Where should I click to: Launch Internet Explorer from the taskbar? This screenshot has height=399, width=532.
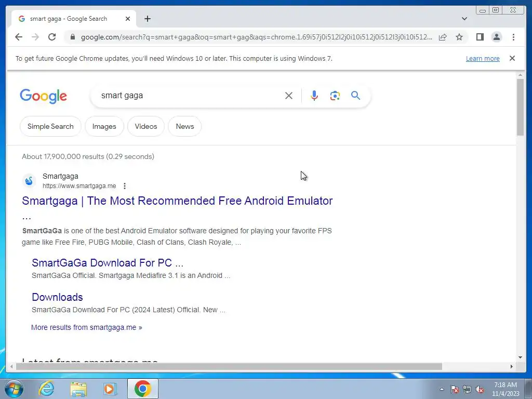click(46, 389)
